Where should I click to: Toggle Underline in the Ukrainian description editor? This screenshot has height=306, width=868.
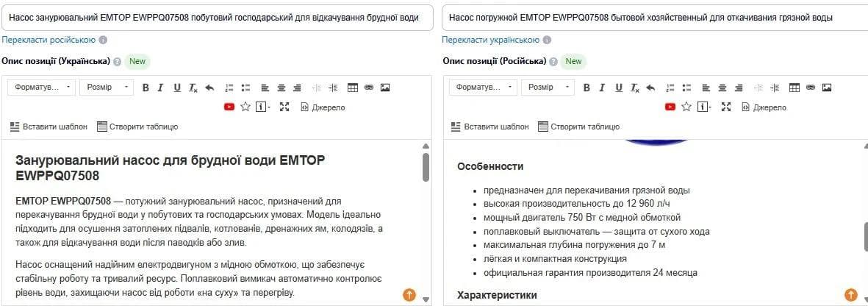[x=177, y=88]
